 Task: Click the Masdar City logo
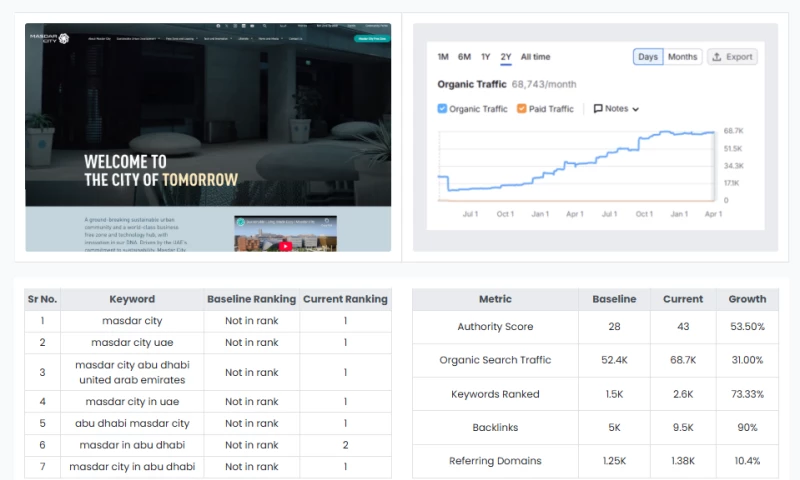coord(50,39)
